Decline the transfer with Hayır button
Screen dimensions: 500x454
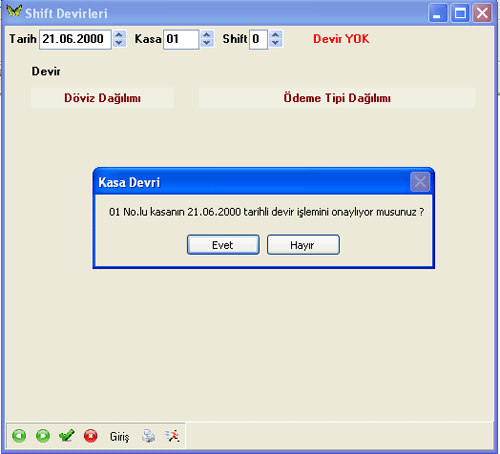[303, 245]
